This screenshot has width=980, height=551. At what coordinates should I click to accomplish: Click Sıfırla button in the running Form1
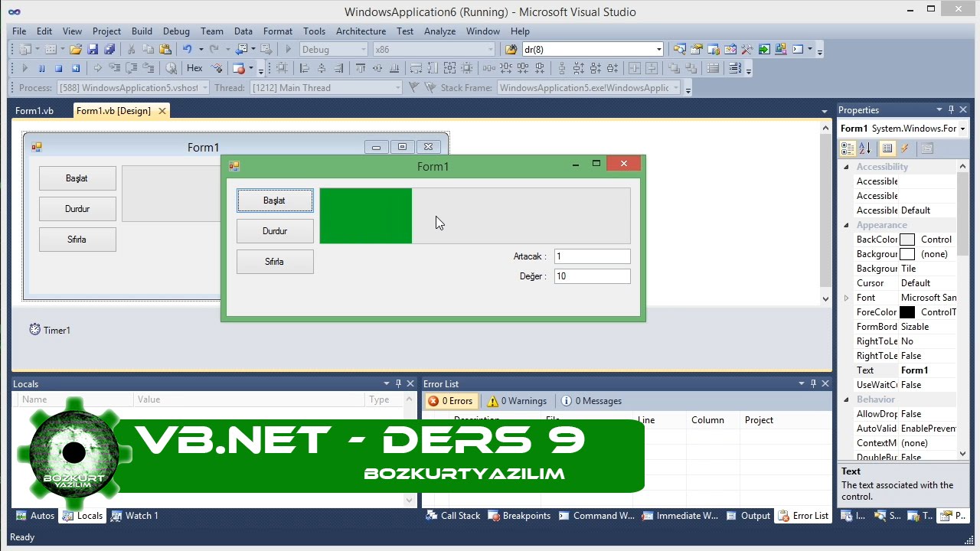tap(275, 262)
